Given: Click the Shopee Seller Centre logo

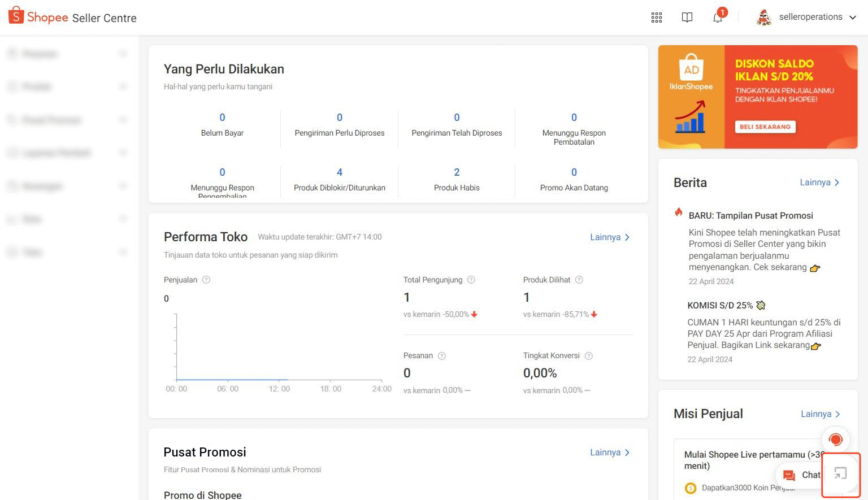Looking at the screenshot, I should tap(72, 17).
